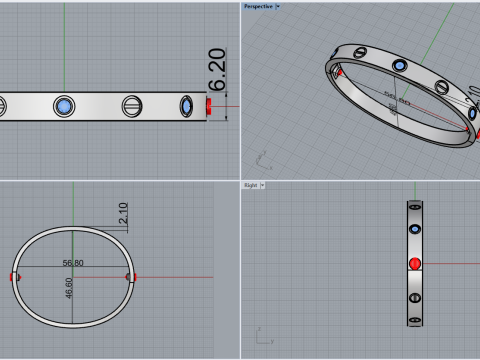The height and width of the screenshot is (360, 480).
Task: Select the 6.20 dimension text
Action: pyautogui.click(x=217, y=69)
